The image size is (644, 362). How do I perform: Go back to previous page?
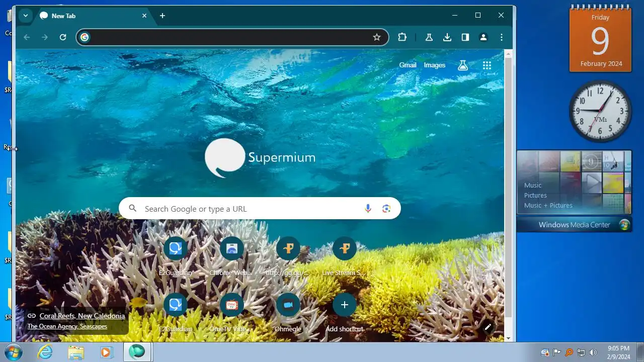pos(27,37)
